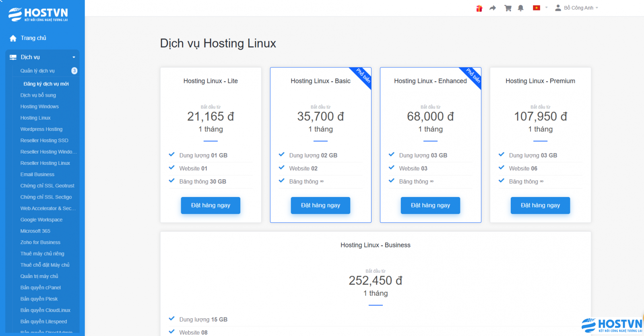Click the home icon beside Trang chủ
The width and height of the screenshot is (644, 336).
click(x=13, y=38)
